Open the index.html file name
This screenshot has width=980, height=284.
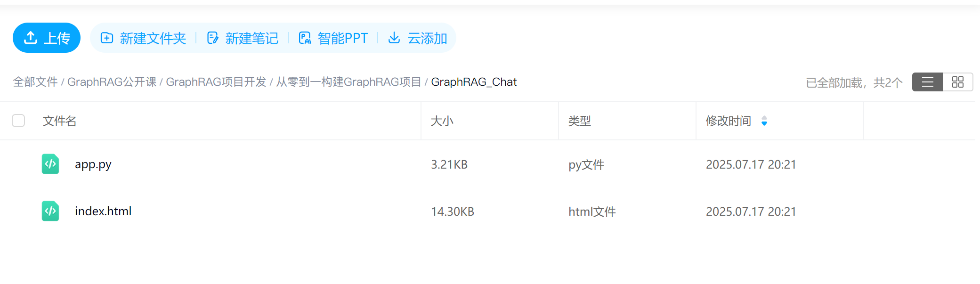click(x=103, y=211)
